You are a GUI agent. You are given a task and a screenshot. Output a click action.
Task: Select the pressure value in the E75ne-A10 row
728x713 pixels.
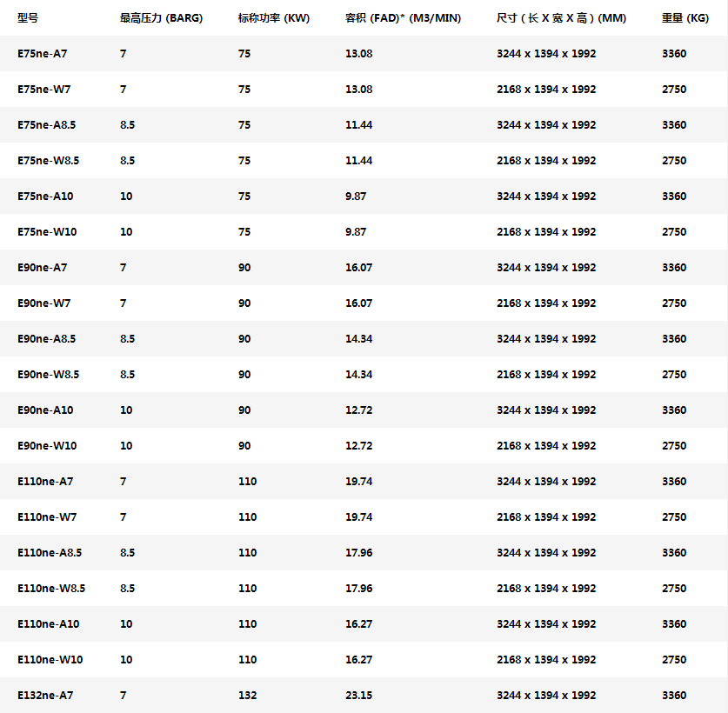click(x=126, y=197)
